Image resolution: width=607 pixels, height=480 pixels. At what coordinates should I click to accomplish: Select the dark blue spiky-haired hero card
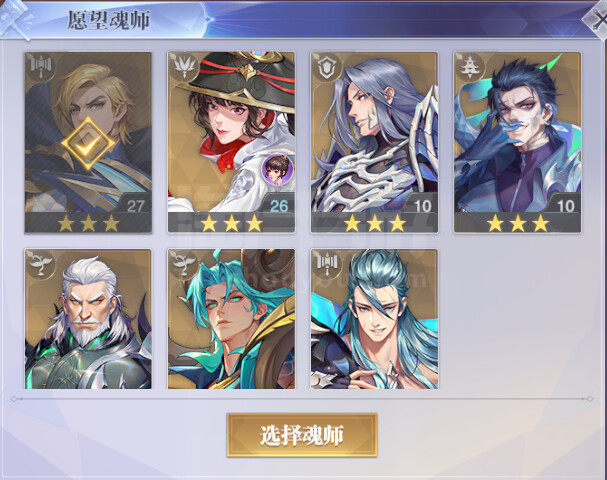(x=518, y=142)
